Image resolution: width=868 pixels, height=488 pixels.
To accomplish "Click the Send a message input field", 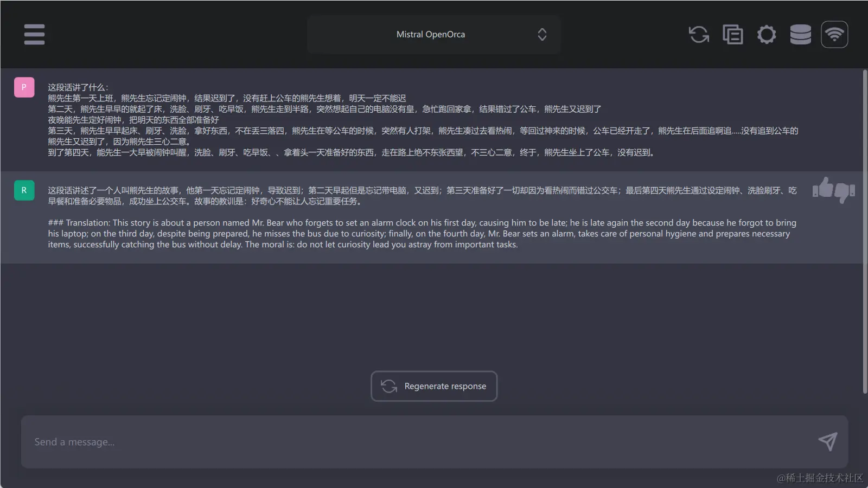I will click(380, 441).
